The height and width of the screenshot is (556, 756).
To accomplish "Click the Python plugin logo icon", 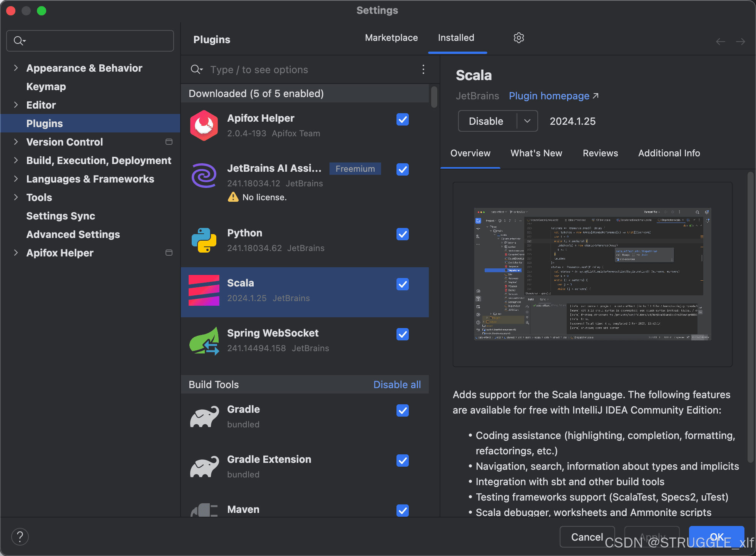I will tap(204, 240).
